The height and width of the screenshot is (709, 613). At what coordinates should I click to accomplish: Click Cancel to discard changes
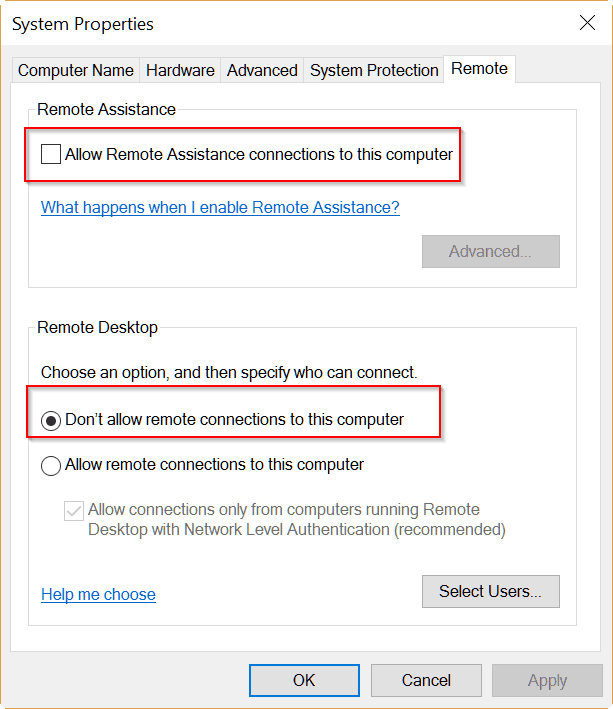(x=426, y=681)
